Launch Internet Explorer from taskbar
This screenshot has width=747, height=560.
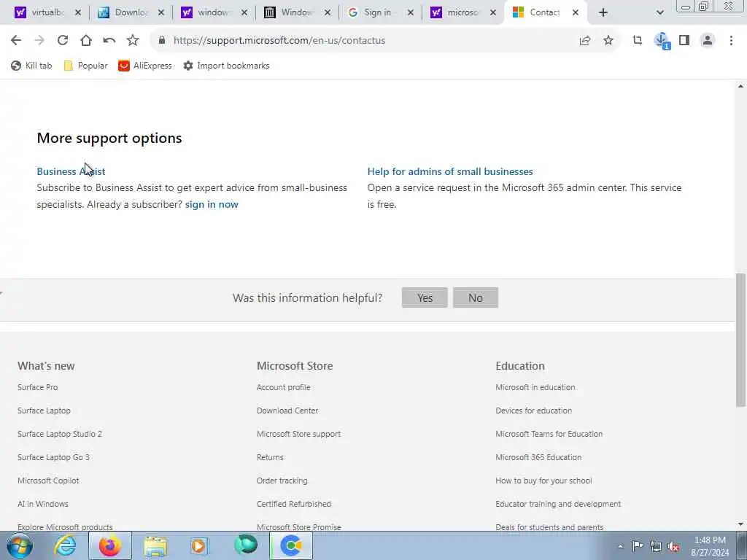pyautogui.click(x=65, y=545)
